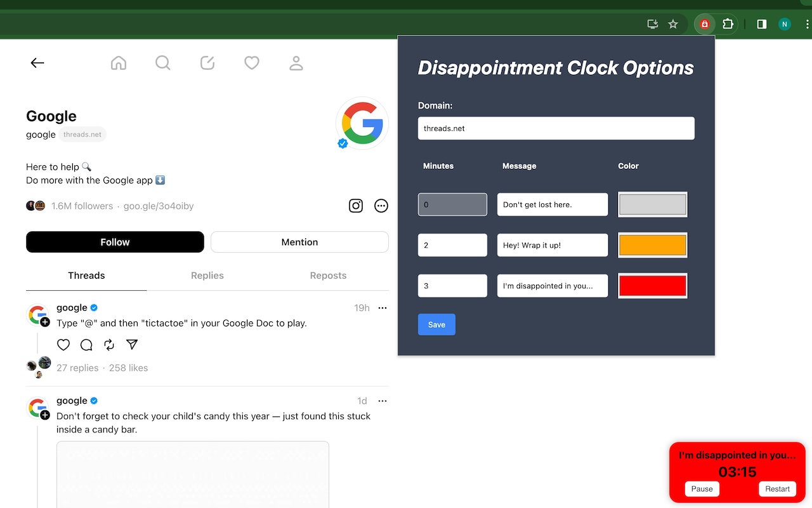The height and width of the screenshot is (508, 812).
Task: Open the more options menu on the 1d post
Action: 382,400
